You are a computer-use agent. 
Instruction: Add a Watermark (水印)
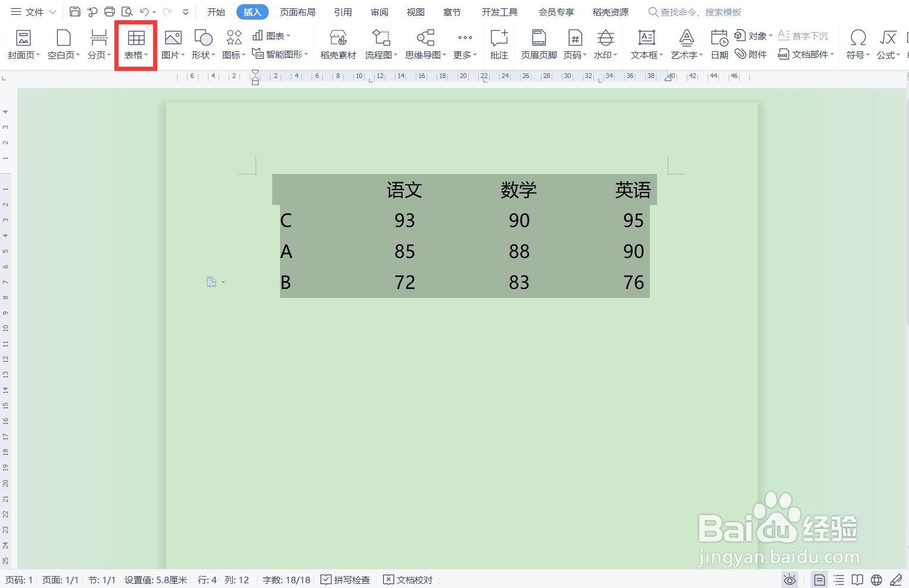pos(605,45)
